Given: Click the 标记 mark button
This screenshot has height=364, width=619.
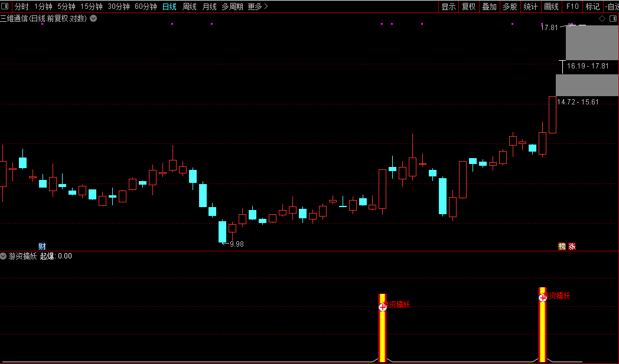Looking at the screenshot, I should [x=592, y=6].
